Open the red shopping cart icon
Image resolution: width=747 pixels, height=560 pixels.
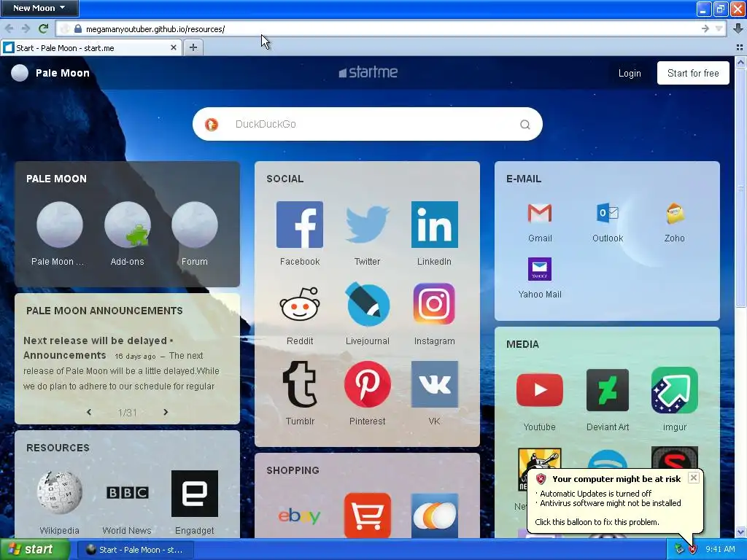coord(368,516)
